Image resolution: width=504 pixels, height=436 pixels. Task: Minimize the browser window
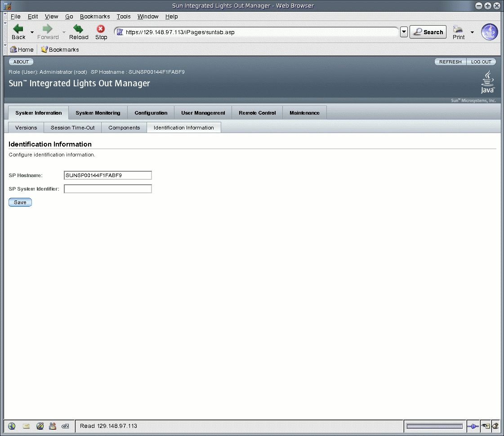[x=479, y=5]
